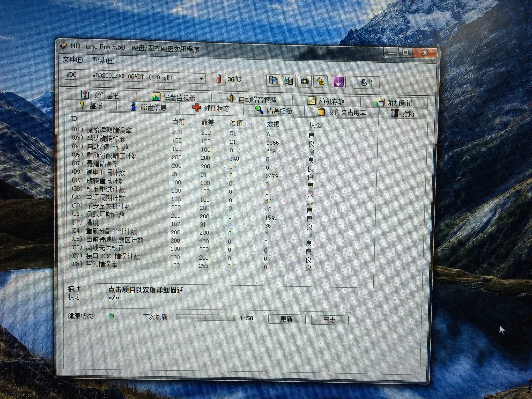Viewport: 532px width, 399px height.
Task: Click the 日志 log button
Action: (x=329, y=320)
